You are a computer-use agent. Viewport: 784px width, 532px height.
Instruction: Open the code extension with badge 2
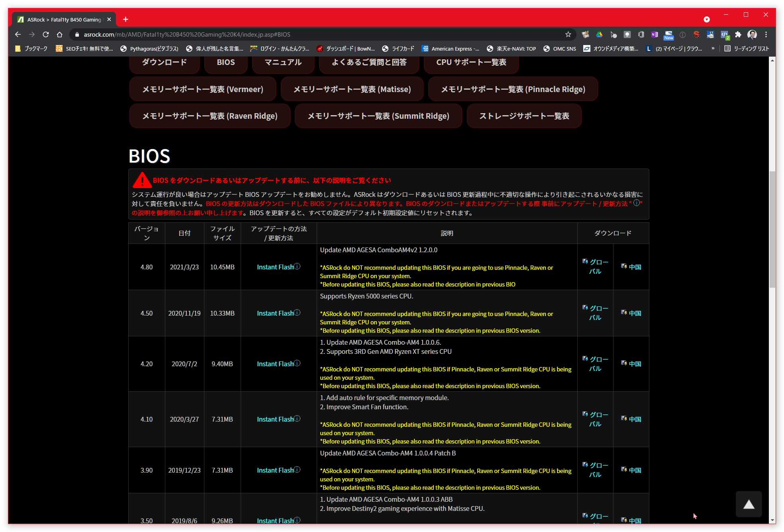click(725, 35)
